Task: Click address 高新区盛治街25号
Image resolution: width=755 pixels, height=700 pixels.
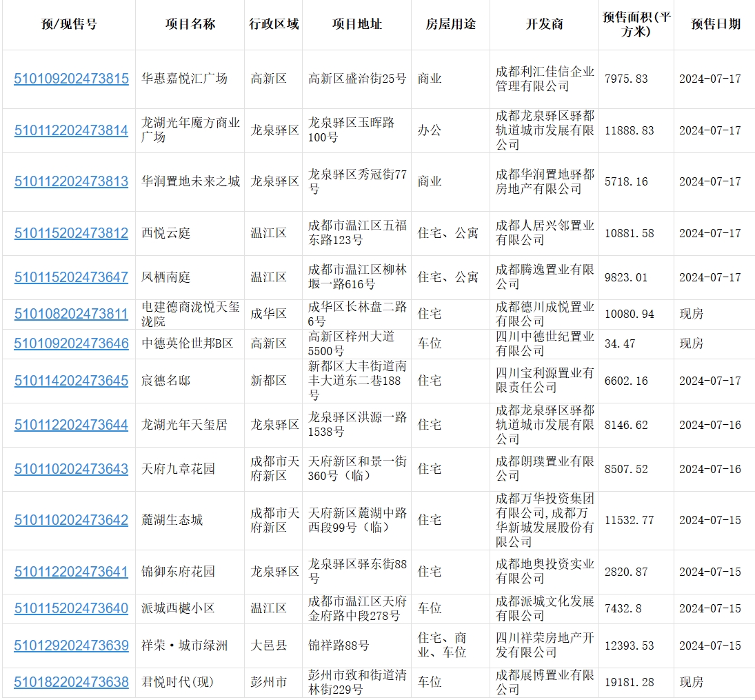Action: point(357,79)
